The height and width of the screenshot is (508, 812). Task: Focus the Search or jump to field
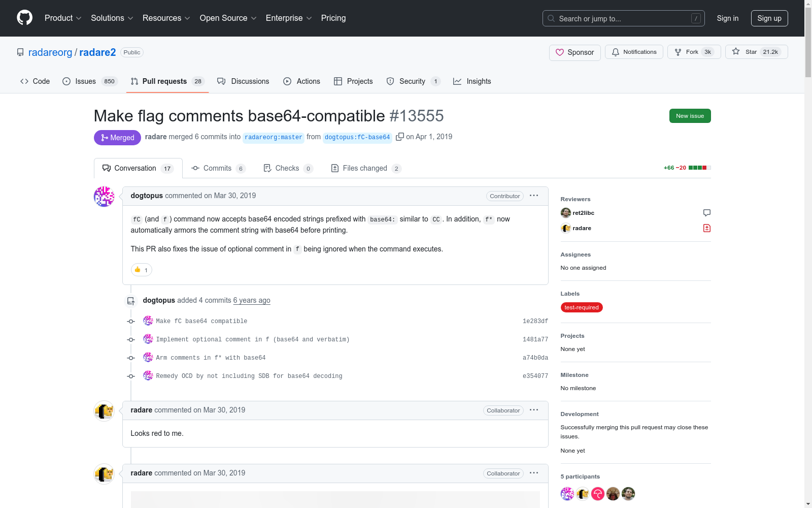624,18
